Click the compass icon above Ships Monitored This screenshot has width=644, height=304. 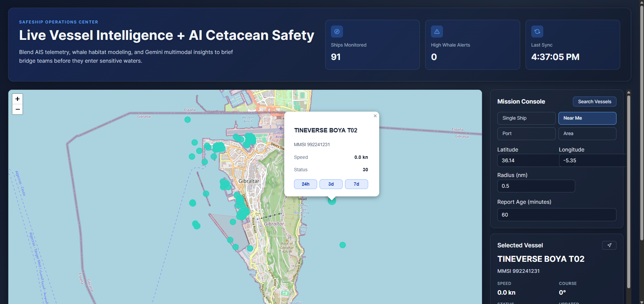(x=337, y=32)
